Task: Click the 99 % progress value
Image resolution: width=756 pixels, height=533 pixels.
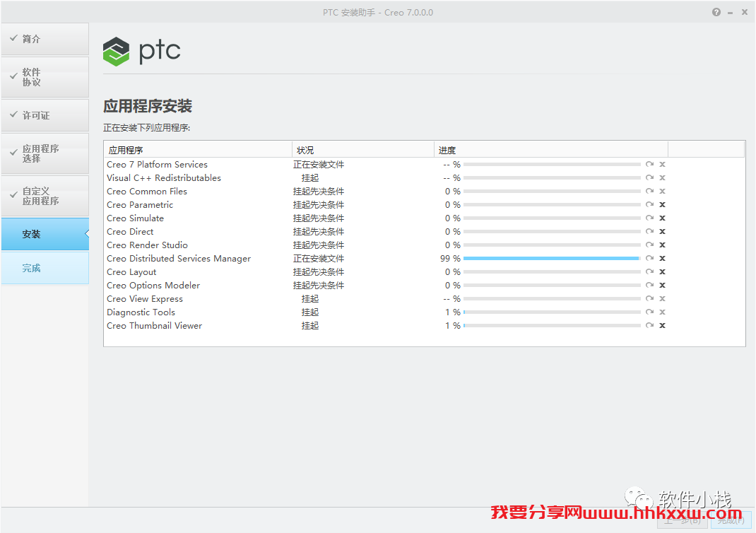Action: point(450,259)
